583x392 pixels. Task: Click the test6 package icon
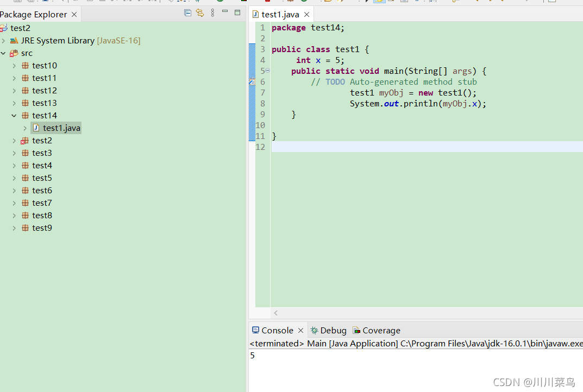(25, 191)
